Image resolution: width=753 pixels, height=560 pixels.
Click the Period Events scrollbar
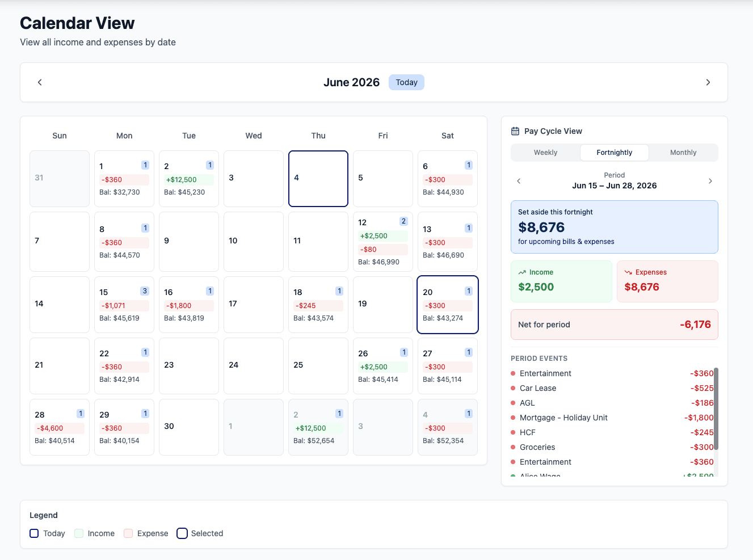pos(716,409)
